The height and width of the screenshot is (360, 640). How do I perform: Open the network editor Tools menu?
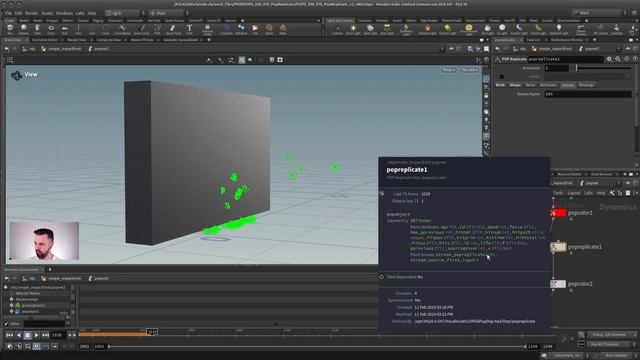[558, 193]
